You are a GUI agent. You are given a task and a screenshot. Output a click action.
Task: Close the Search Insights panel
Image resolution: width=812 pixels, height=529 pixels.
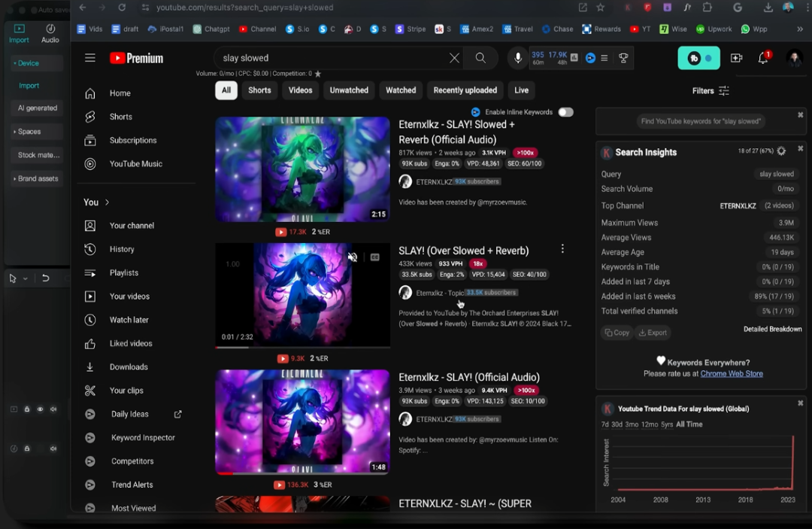[x=801, y=149]
